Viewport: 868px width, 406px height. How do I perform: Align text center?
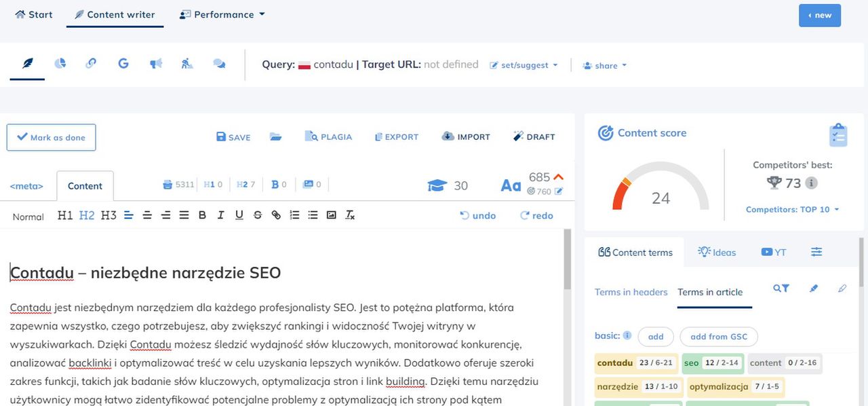tap(147, 215)
